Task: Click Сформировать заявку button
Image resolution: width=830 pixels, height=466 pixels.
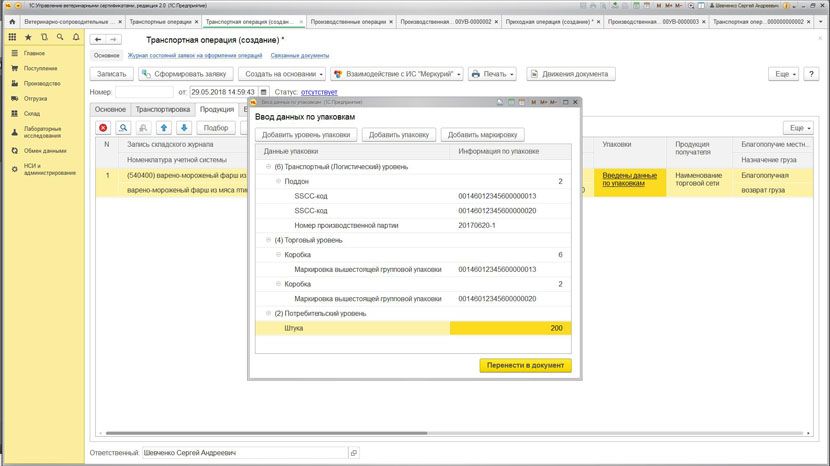Action: (x=185, y=74)
